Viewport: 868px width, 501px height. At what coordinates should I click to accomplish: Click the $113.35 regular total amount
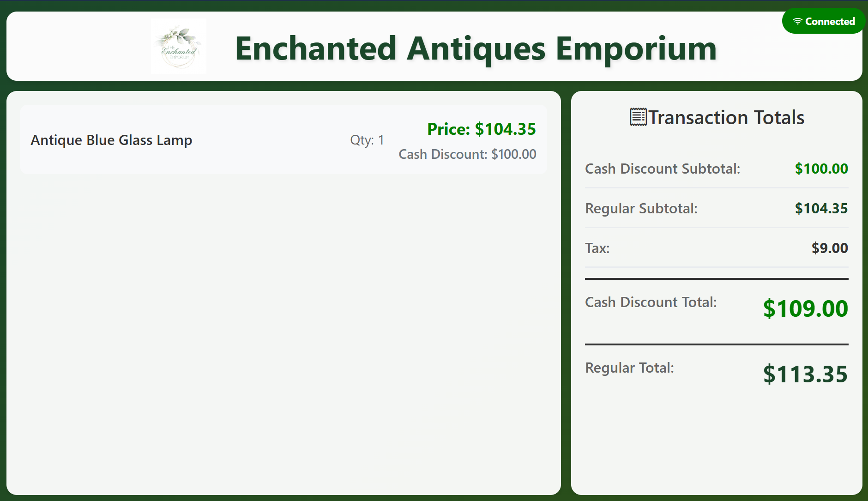click(805, 374)
